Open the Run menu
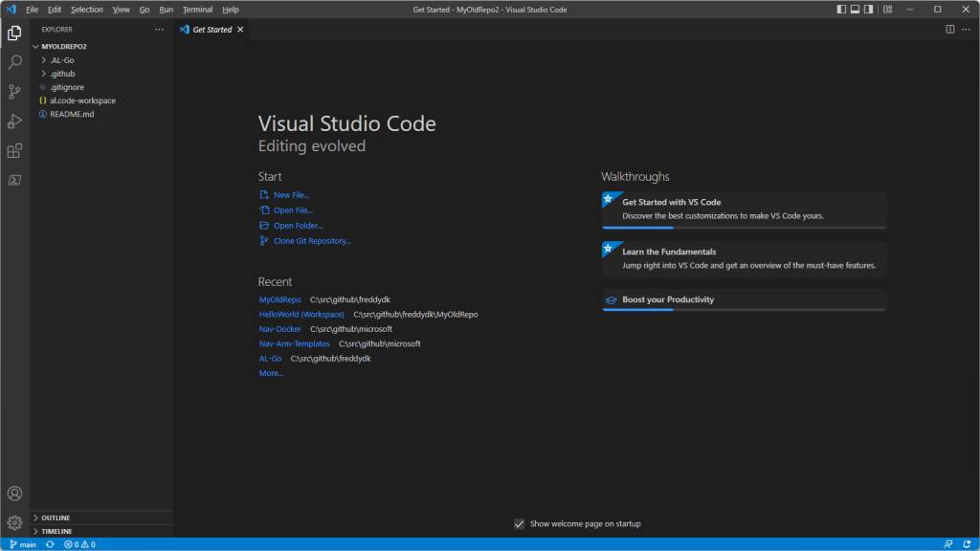 [x=166, y=10]
